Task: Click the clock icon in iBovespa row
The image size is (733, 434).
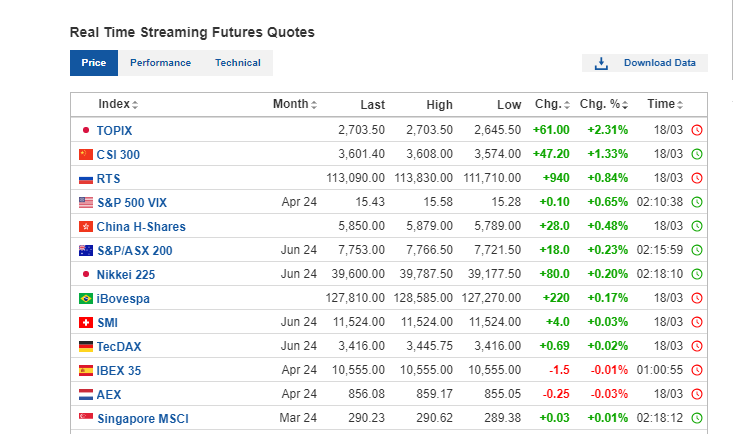Action: tap(697, 298)
